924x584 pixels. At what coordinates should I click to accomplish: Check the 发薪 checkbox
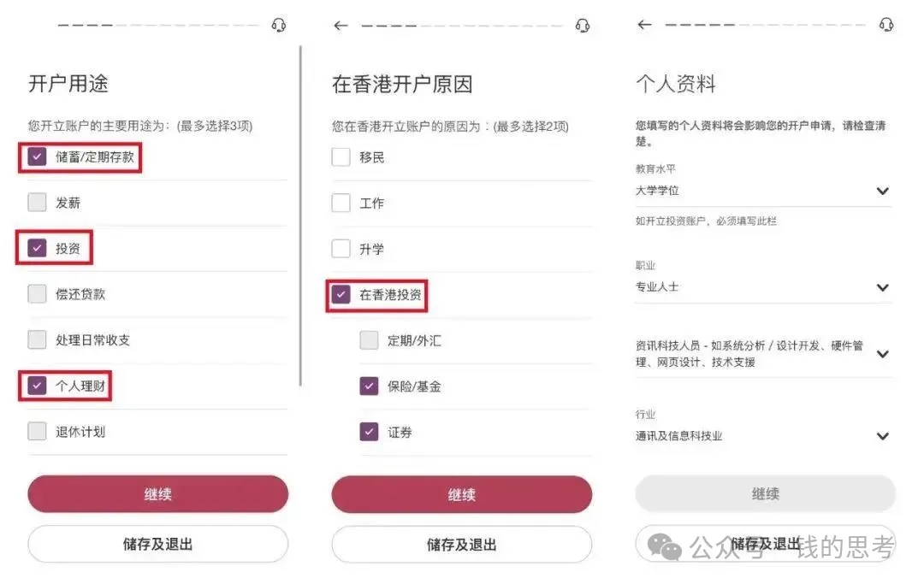(x=37, y=202)
